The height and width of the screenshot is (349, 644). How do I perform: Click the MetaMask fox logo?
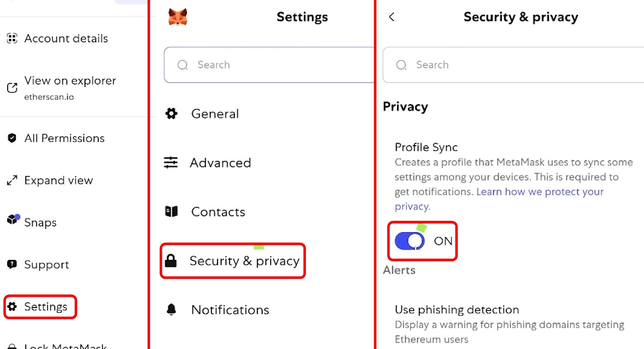tap(178, 17)
